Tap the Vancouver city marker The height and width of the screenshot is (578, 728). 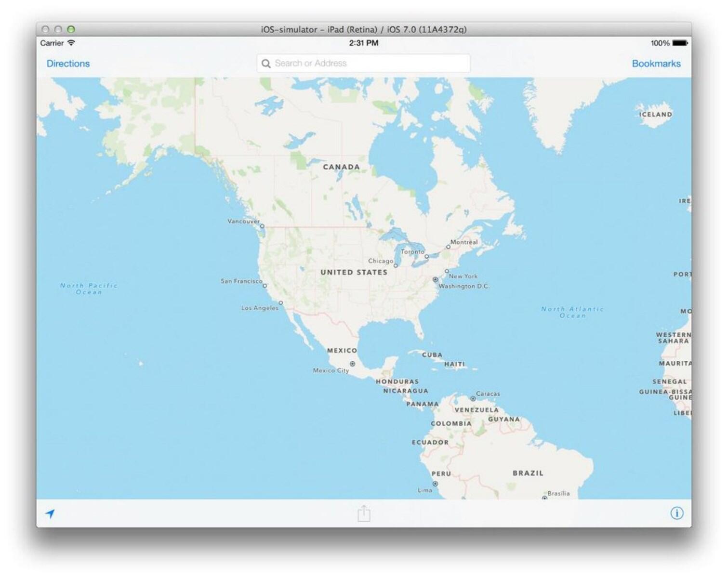point(262,226)
